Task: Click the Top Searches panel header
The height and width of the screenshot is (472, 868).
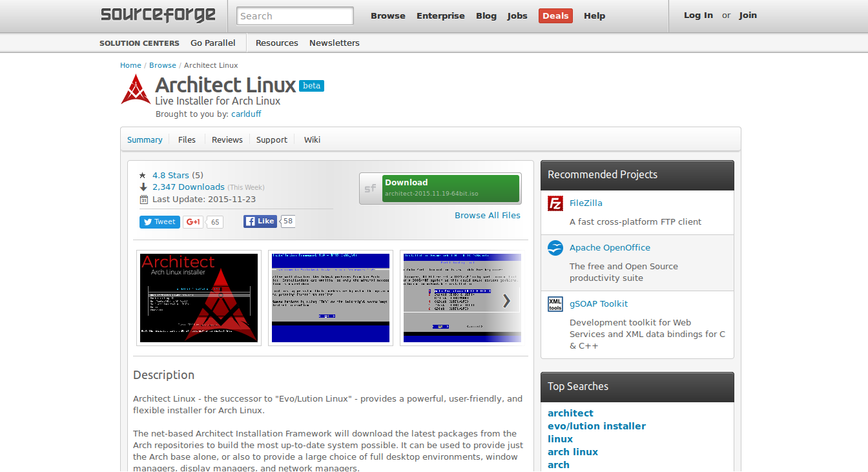Action: (x=637, y=387)
